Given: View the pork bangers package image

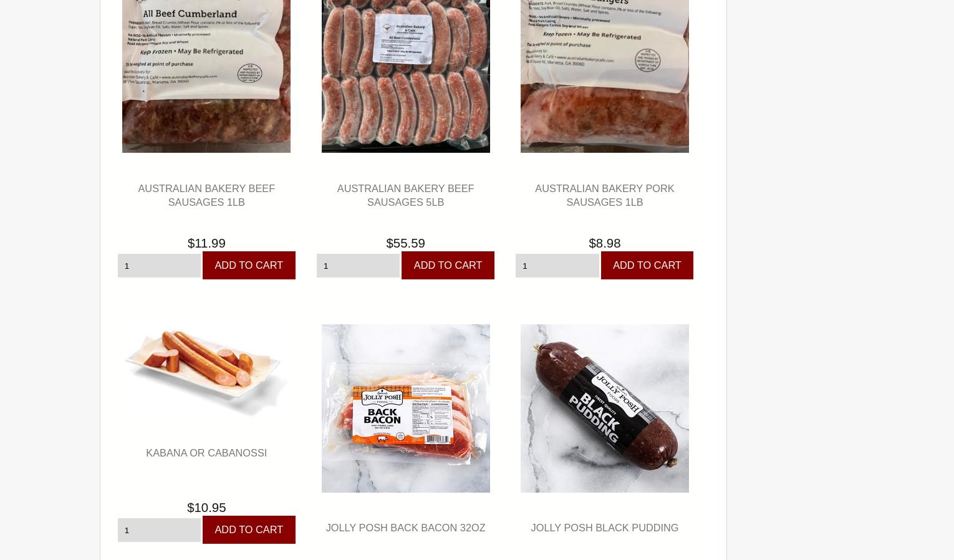Looking at the screenshot, I should tap(604, 76).
